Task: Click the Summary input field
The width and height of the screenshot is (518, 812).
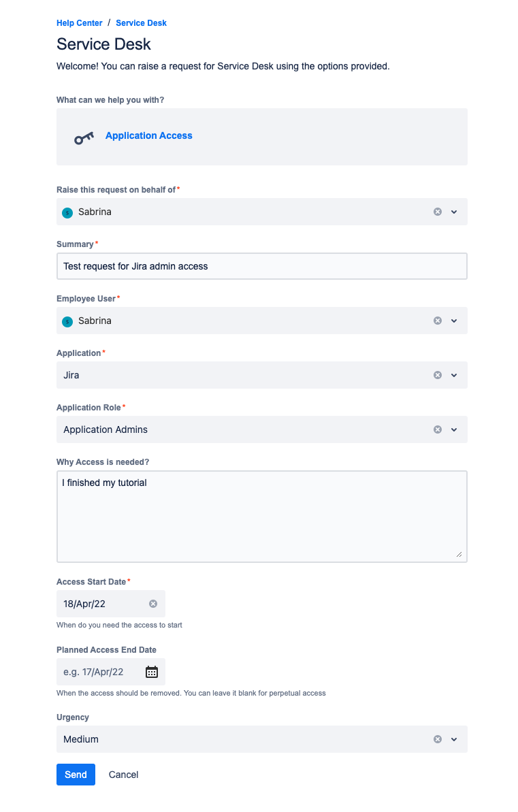Action: click(261, 265)
